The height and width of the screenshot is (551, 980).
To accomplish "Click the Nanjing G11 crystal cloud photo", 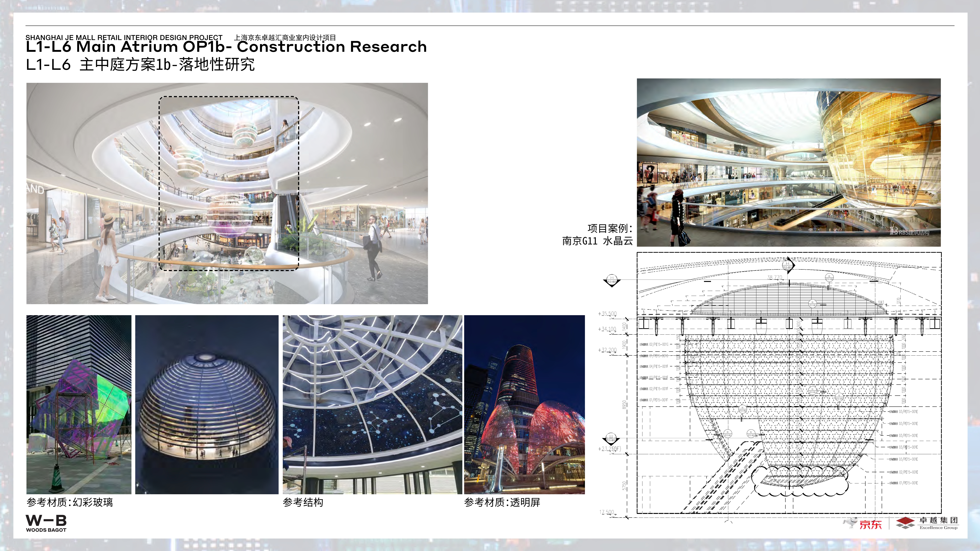I will (x=789, y=162).
